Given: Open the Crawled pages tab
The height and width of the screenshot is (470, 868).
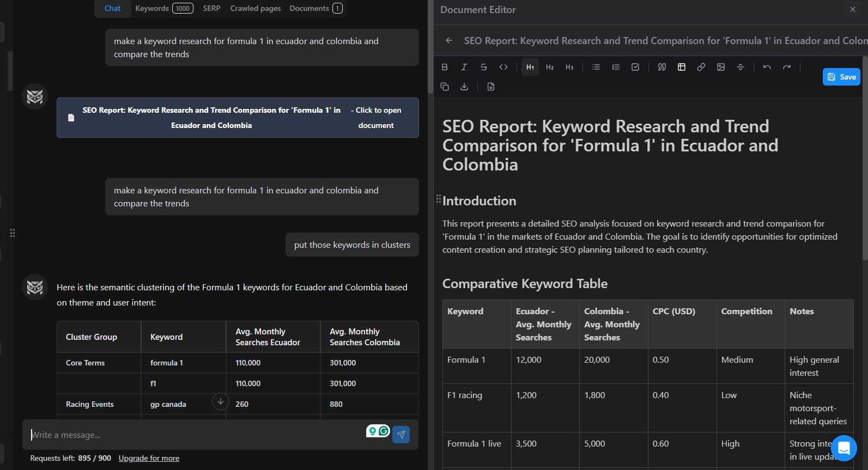Looking at the screenshot, I should tap(256, 8).
